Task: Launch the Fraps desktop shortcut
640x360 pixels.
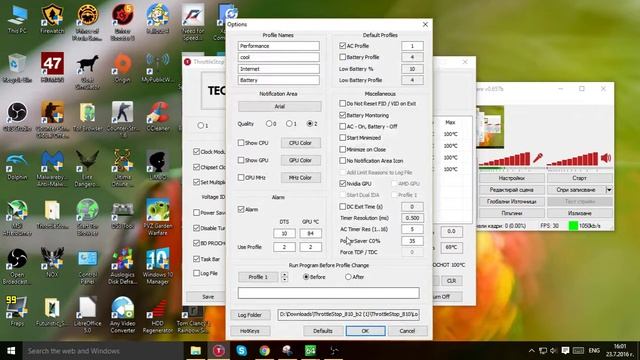Action: tap(17, 311)
